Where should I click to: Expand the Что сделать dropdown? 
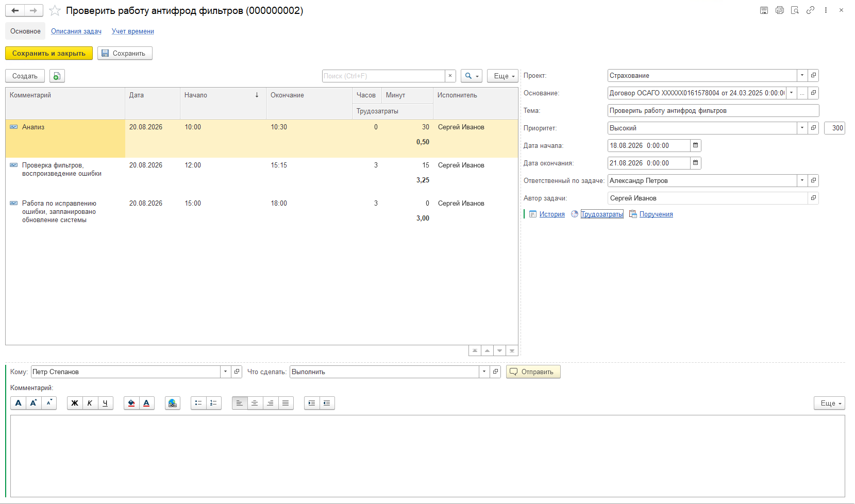tap(484, 372)
